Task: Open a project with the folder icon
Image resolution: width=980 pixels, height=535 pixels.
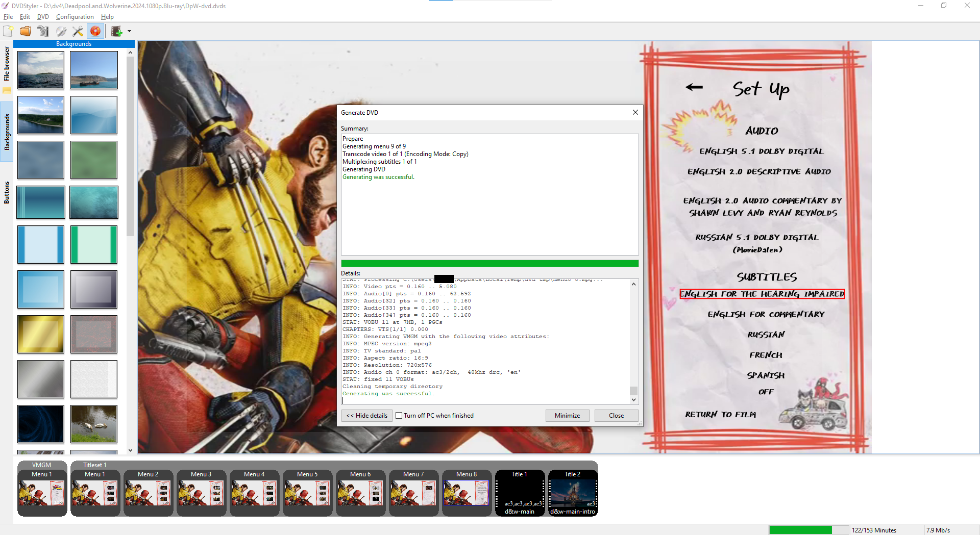Action: (x=26, y=31)
